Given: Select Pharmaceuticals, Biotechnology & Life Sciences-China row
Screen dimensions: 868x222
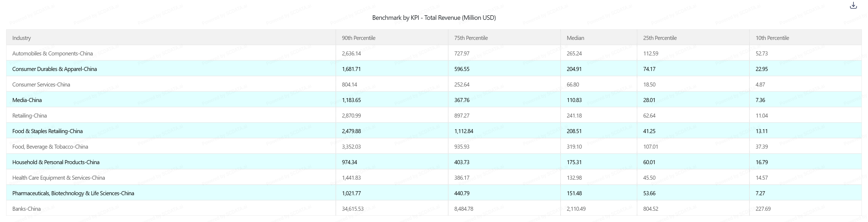Looking at the screenshot, I should [x=73, y=193].
